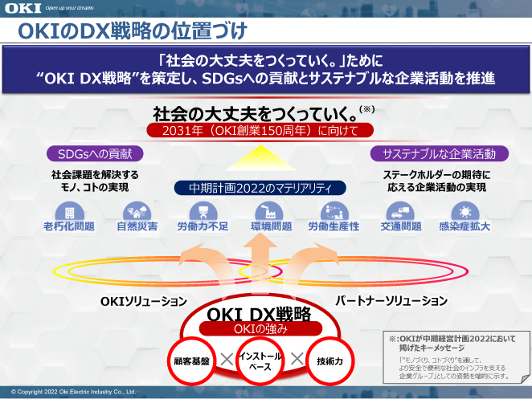Select the 顧客基盤 circle
The height and width of the screenshot is (399, 532).
click(192, 360)
